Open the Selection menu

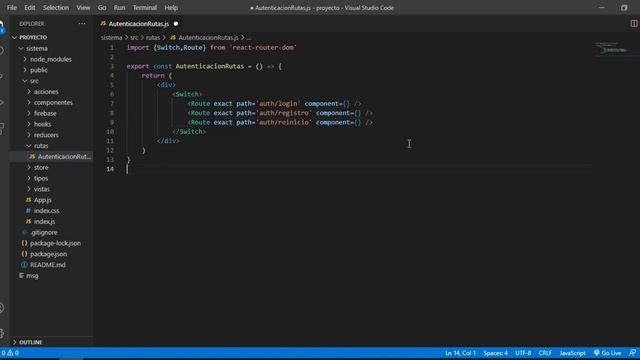coord(56,7)
